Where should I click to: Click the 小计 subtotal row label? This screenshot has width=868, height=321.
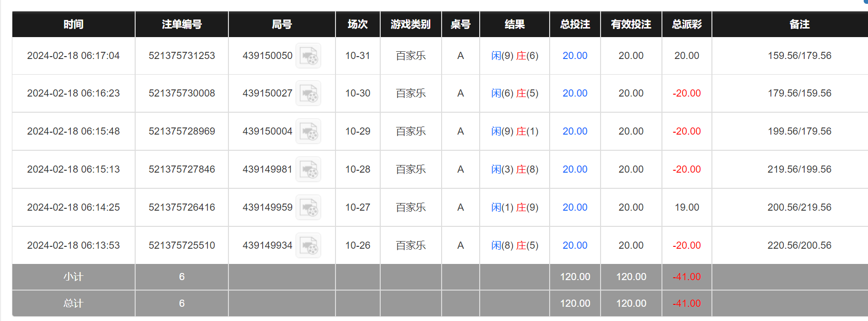pyautogui.click(x=73, y=277)
